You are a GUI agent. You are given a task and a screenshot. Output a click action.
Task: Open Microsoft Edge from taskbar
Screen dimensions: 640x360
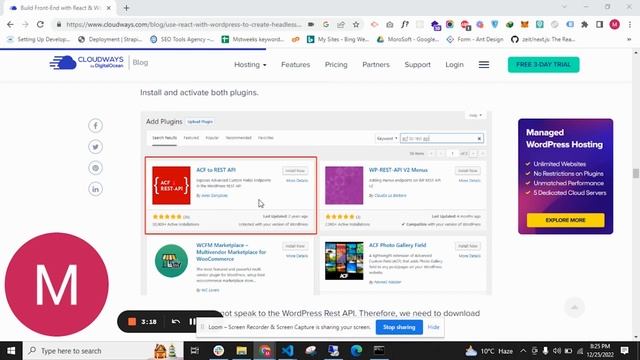click(x=356, y=351)
